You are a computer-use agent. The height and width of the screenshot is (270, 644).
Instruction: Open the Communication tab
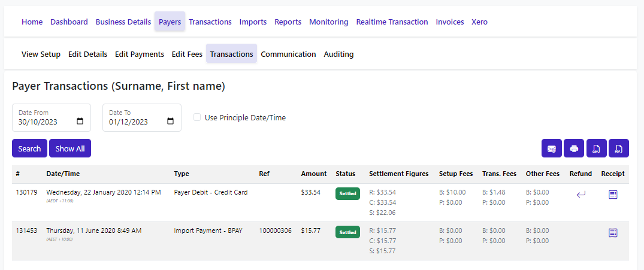(x=288, y=54)
